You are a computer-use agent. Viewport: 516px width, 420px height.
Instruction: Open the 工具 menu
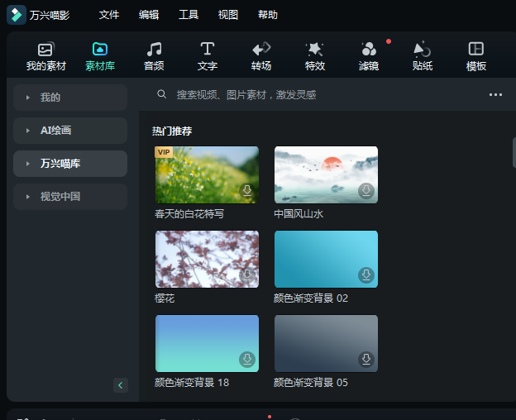(x=189, y=15)
